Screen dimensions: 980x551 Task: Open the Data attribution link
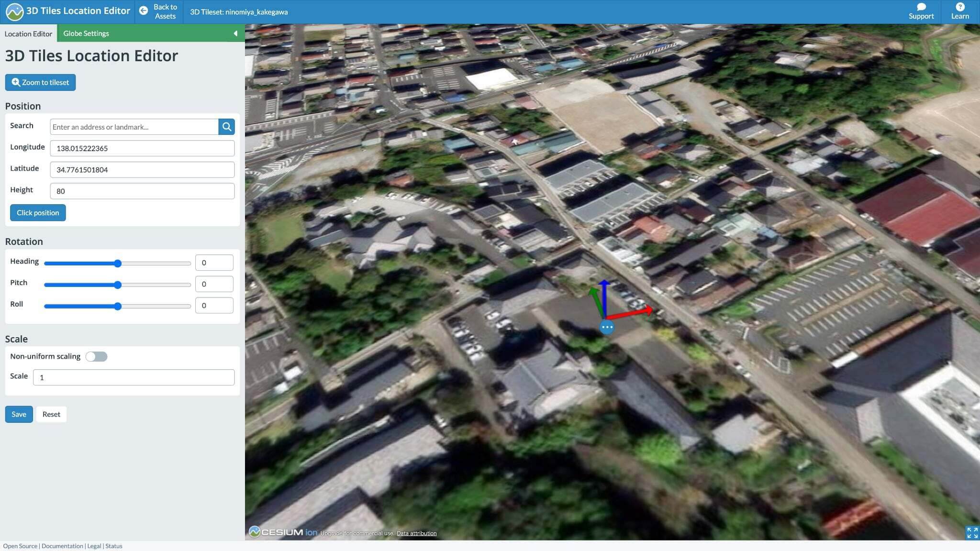(416, 533)
